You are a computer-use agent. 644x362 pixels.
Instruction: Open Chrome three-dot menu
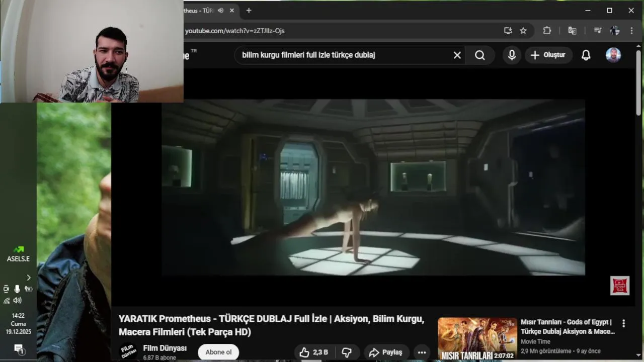pyautogui.click(x=631, y=31)
